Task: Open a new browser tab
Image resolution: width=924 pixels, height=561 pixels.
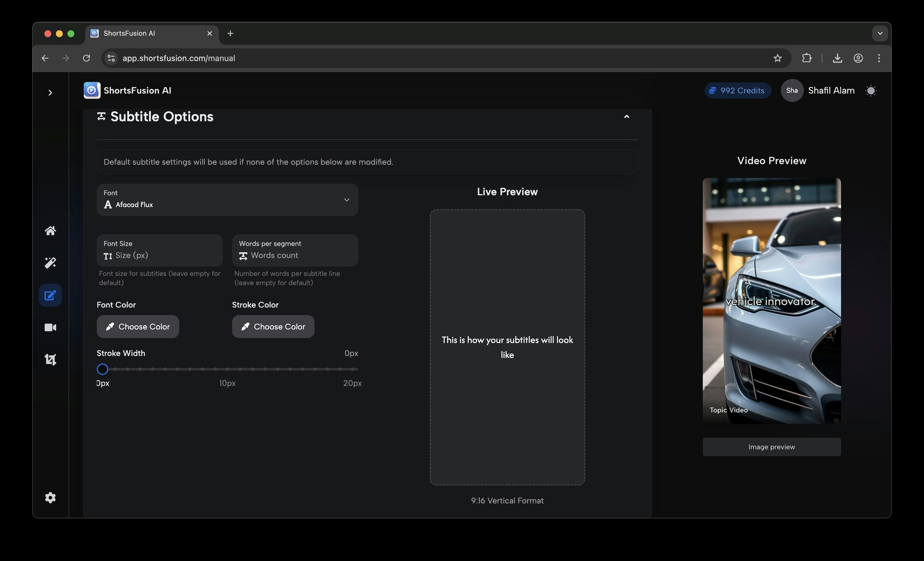Action: click(230, 33)
